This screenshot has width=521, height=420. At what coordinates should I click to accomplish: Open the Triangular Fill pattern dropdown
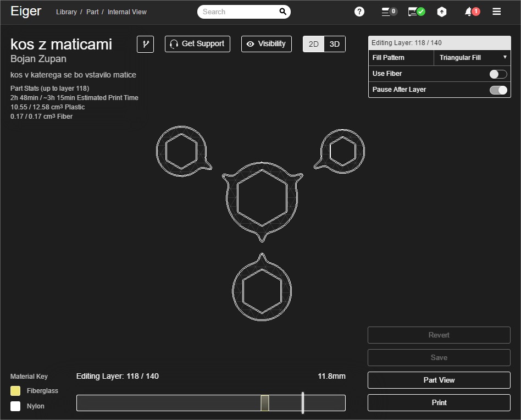(x=473, y=58)
